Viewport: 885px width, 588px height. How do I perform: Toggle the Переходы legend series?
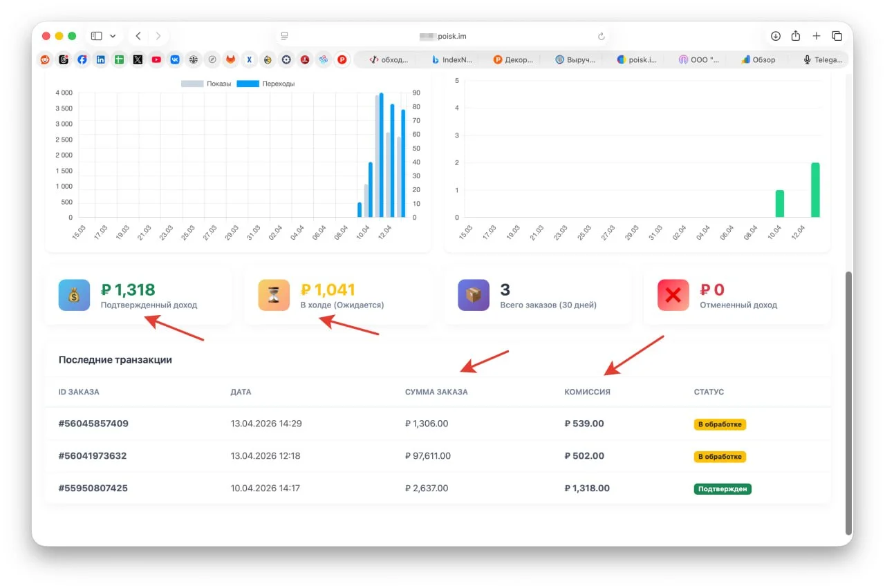tap(265, 84)
